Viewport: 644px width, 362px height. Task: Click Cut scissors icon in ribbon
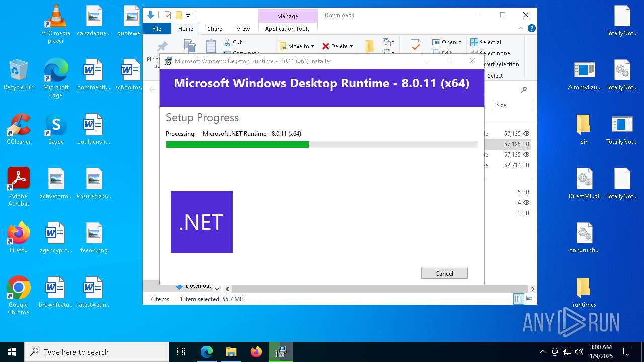click(227, 42)
